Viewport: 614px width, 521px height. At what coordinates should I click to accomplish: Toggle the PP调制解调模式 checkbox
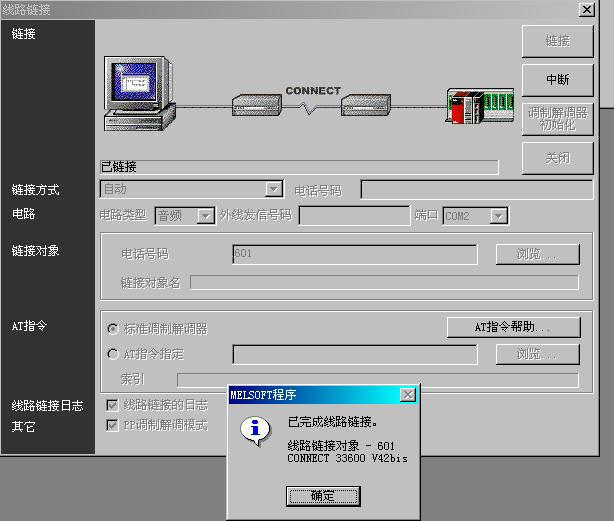[x=113, y=425]
